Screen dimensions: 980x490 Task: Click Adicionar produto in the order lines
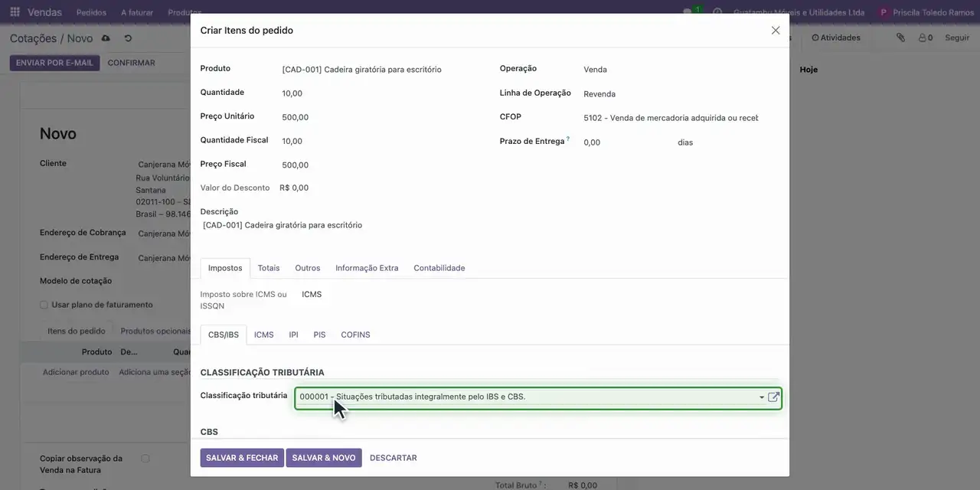[x=76, y=372]
